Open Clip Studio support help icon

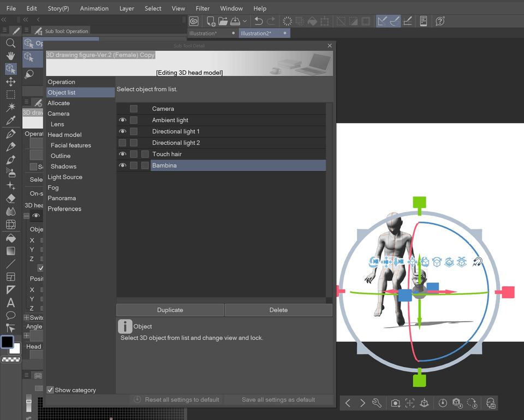440,21
